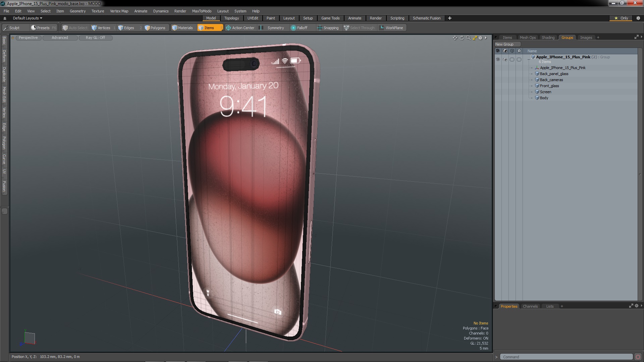Open the Schematic Fusion layout tab

426,18
